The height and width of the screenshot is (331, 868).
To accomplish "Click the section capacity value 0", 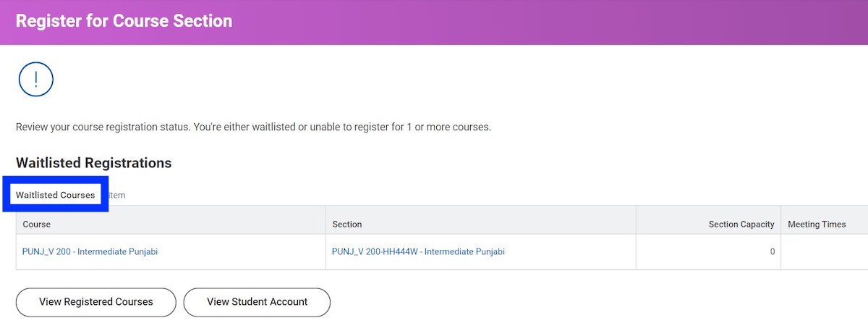I will pyautogui.click(x=773, y=252).
